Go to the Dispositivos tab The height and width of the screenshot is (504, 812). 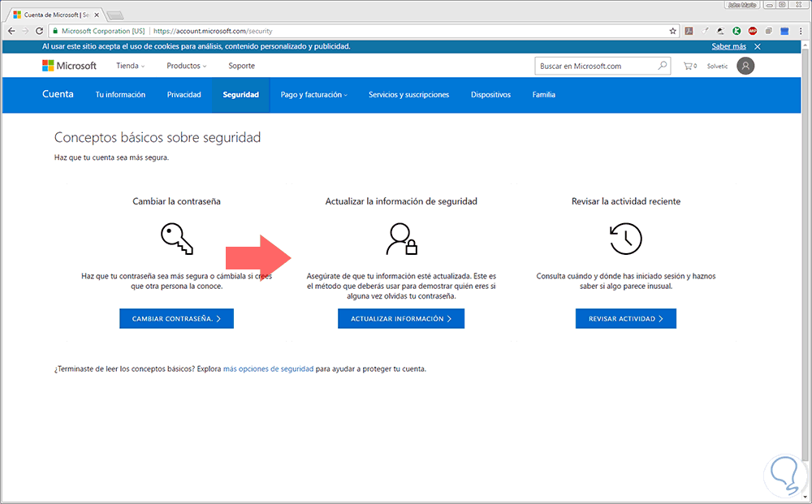click(490, 95)
